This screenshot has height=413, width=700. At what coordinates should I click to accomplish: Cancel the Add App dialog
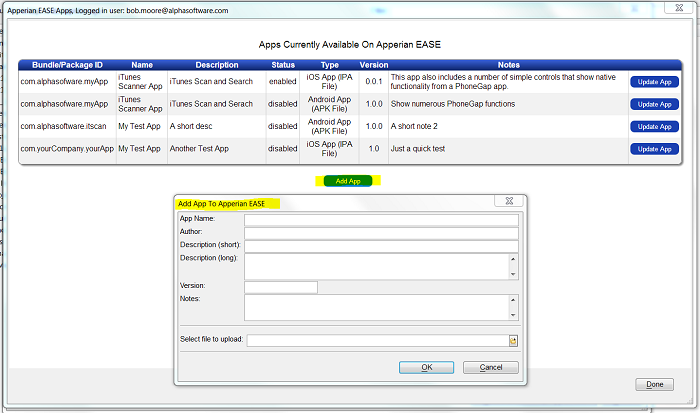[x=491, y=367]
